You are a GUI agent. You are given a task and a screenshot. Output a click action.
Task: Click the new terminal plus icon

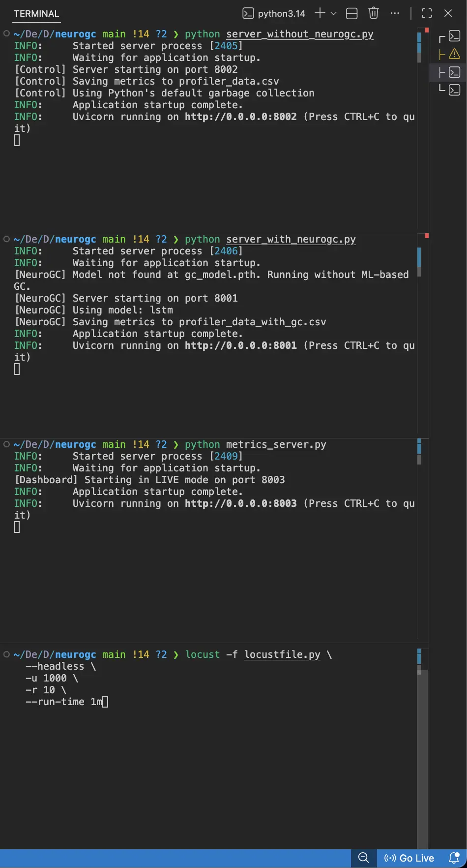320,13
